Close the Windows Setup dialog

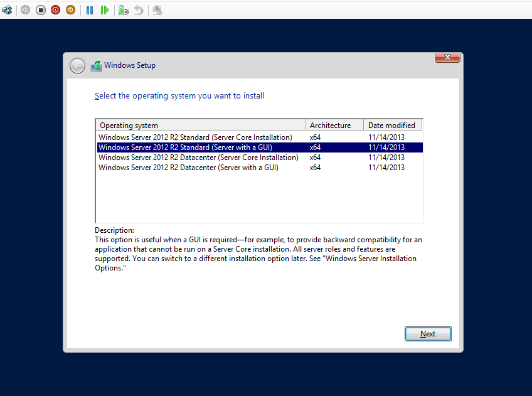(447, 57)
